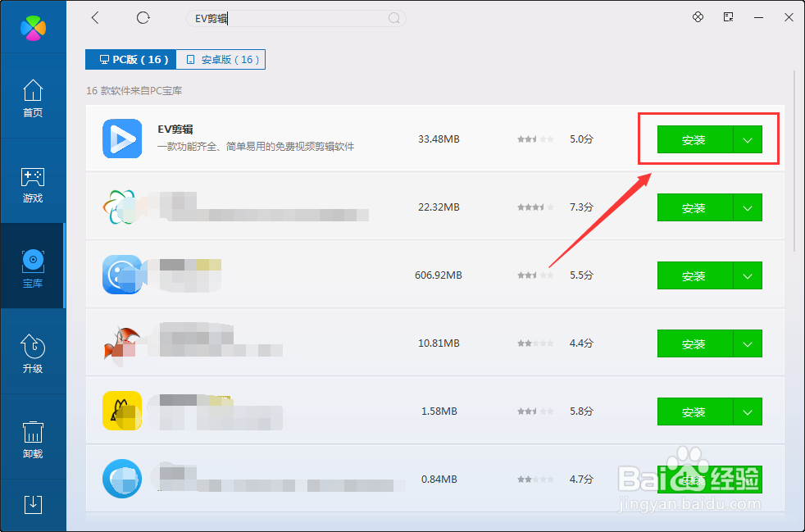Click the yellow app icon in the 1.58MB row

(x=122, y=411)
